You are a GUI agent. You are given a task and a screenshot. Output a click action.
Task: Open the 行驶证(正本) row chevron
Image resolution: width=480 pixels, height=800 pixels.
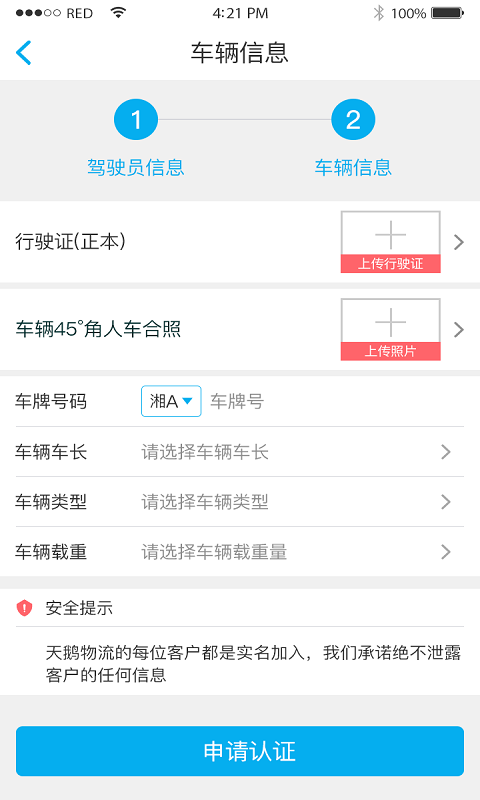tap(459, 242)
